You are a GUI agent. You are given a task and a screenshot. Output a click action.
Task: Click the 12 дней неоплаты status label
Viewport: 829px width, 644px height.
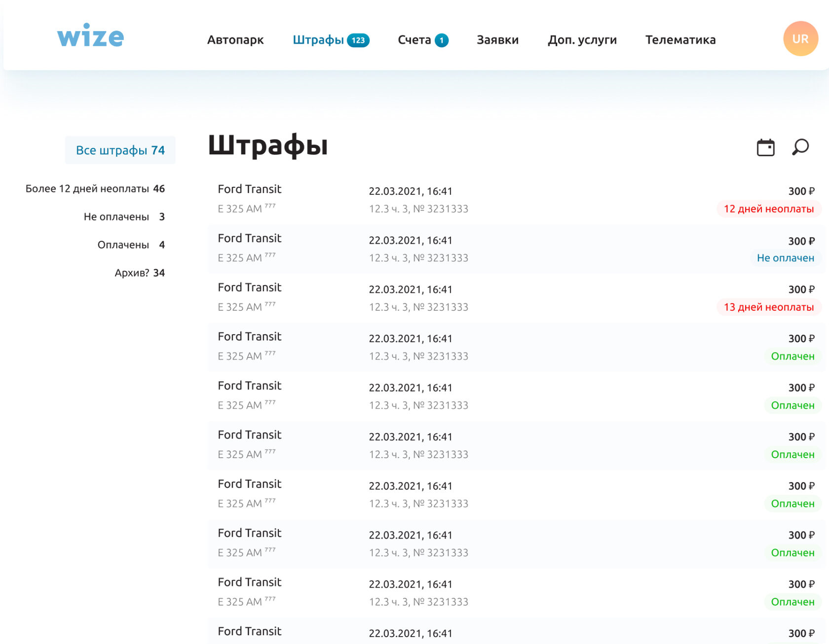click(x=768, y=209)
